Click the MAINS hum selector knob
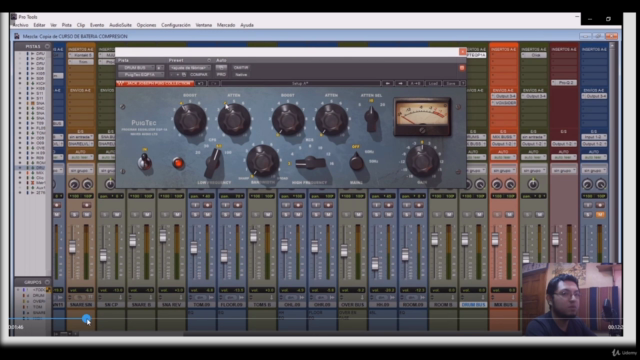The height and width of the screenshot is (360, 640). point(356,162)
